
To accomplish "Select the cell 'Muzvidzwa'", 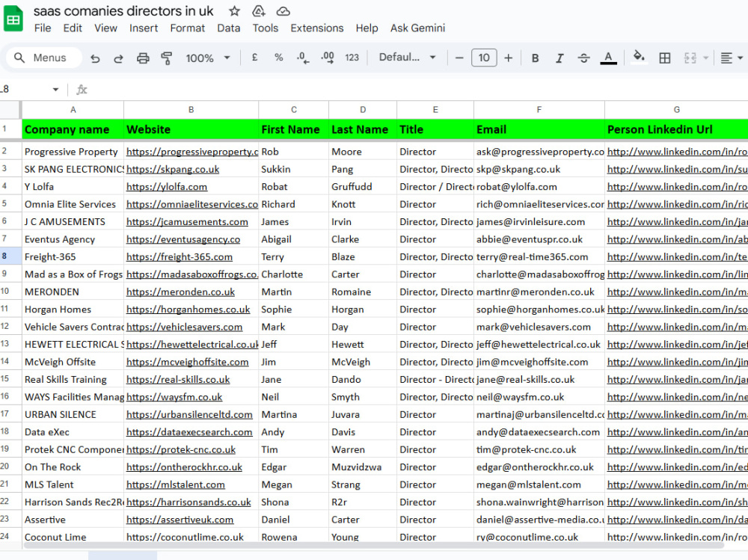I will [x=363, y=467].
